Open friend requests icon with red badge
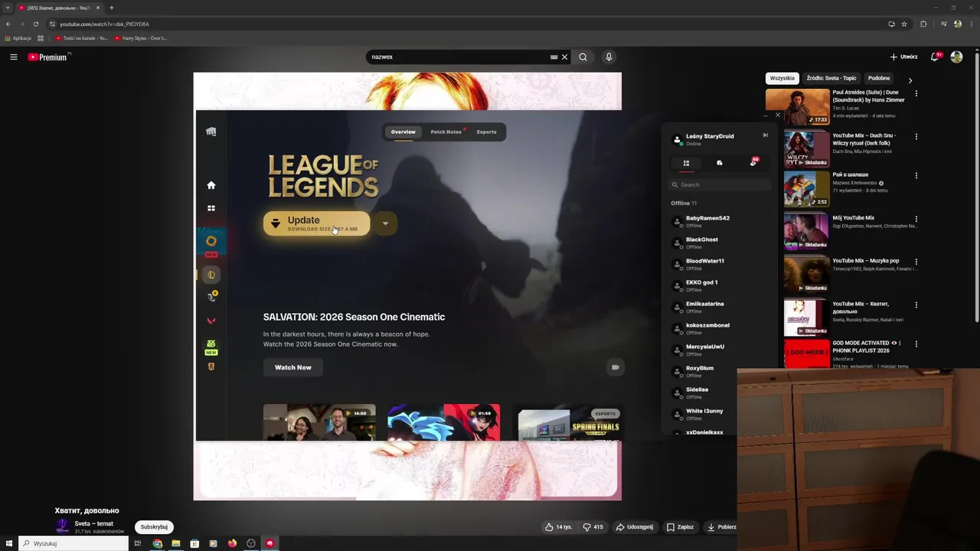 click(753, 162)
